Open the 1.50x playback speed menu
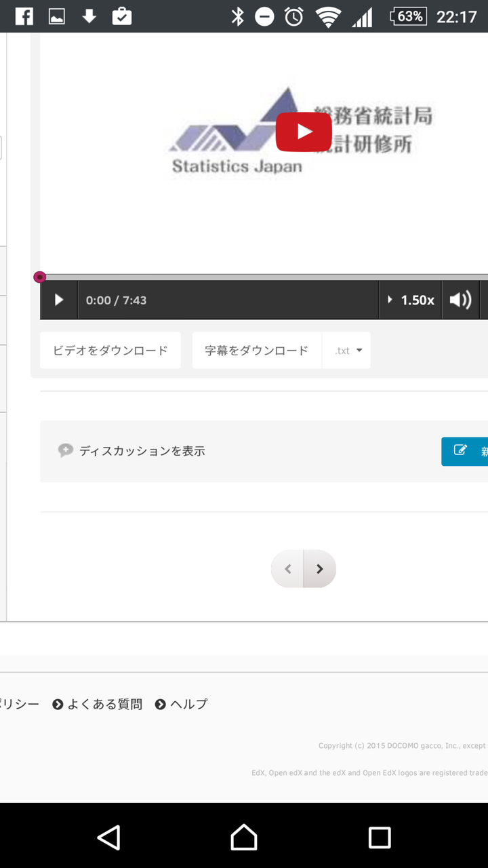 point(411,300)
